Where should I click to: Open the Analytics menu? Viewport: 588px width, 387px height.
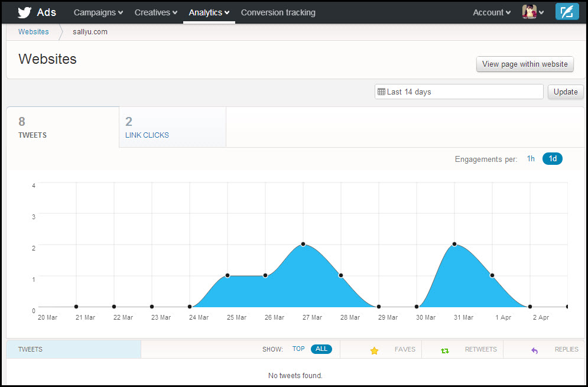tap(209, 12)
